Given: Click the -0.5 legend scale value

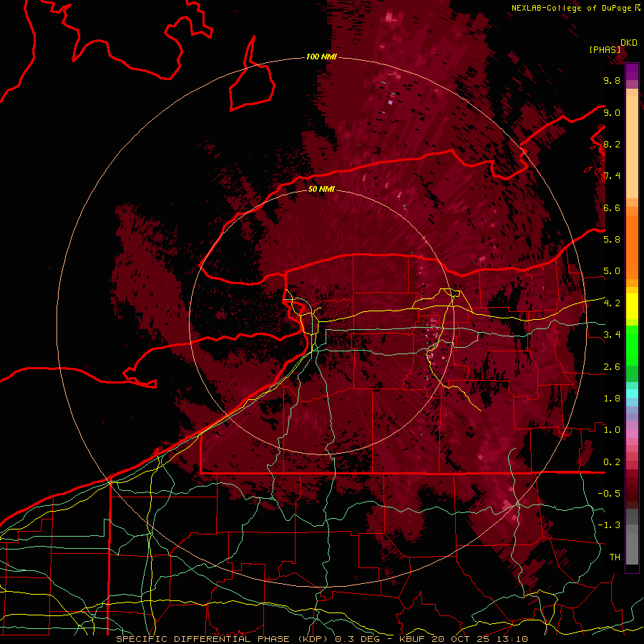Looking at the screenshot, I should pyautogui.click(x=609, y=494).
